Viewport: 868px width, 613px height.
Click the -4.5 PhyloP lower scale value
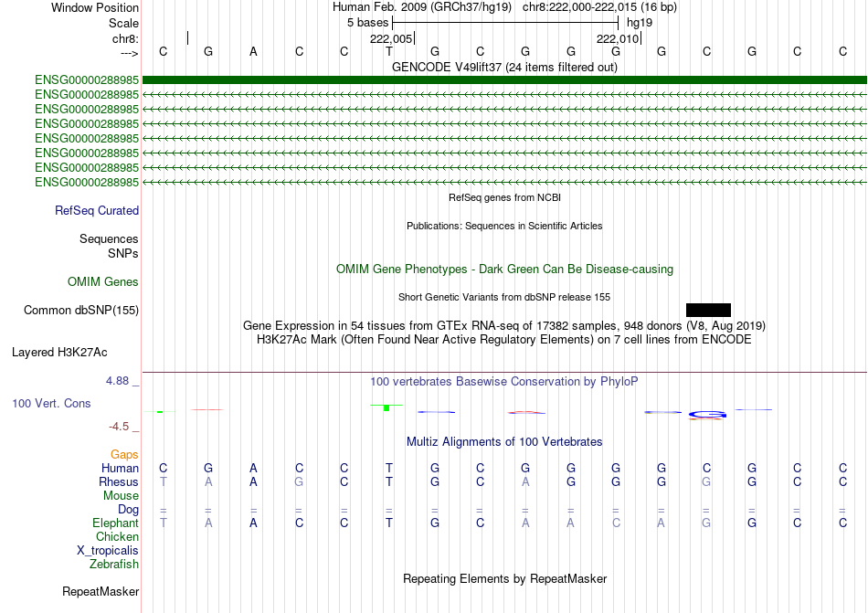[119, 426]
